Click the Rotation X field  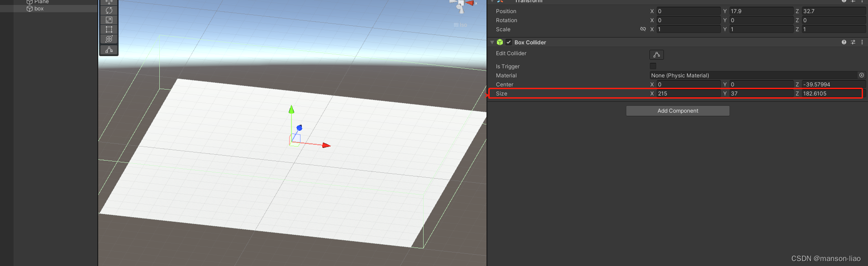(x=688, y=20)
